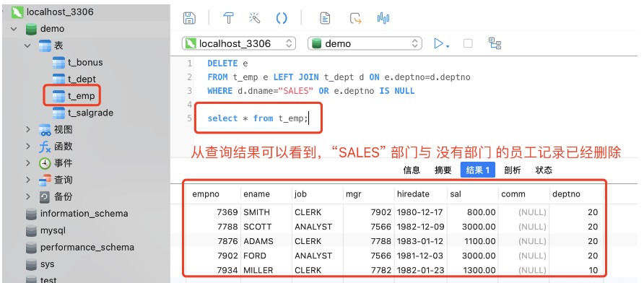Click the MILLER ename cell
Image resolution: width=644 pixels, height=283 pixels.
[x=266, y=270]
